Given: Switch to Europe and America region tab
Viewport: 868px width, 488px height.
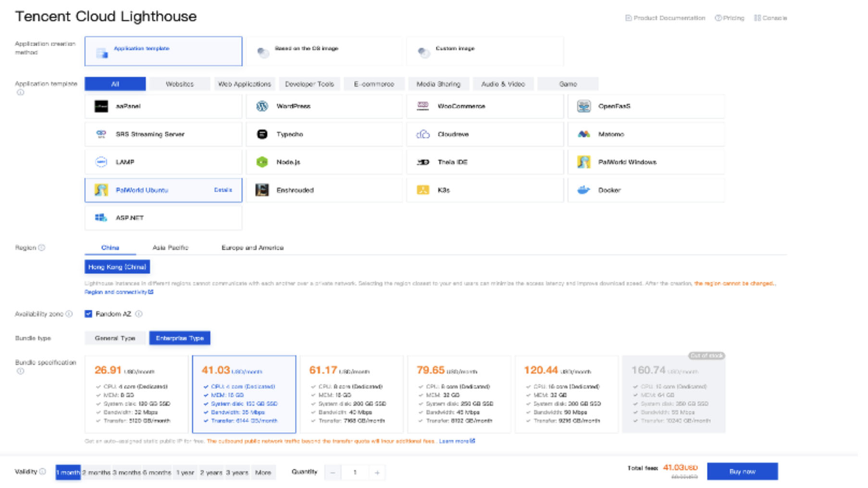Looking at the screenshot, I should pyautogui.click(x=252, y=247).
